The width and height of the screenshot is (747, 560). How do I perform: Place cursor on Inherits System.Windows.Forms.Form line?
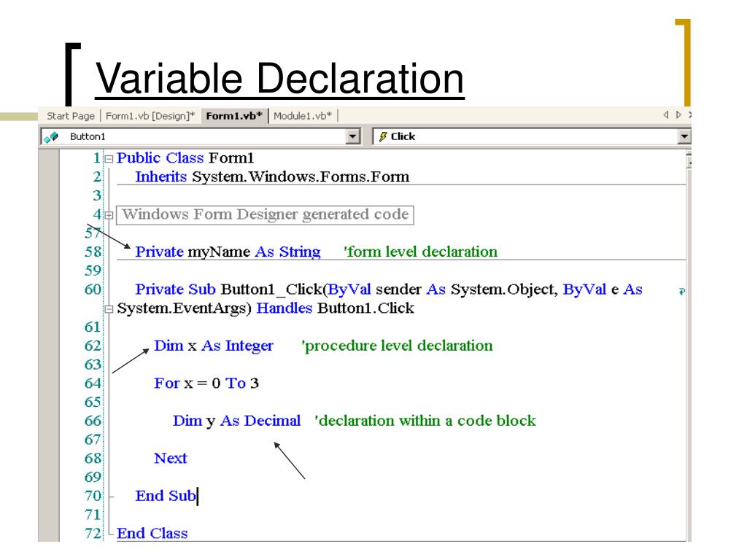(x=272, y=176)
